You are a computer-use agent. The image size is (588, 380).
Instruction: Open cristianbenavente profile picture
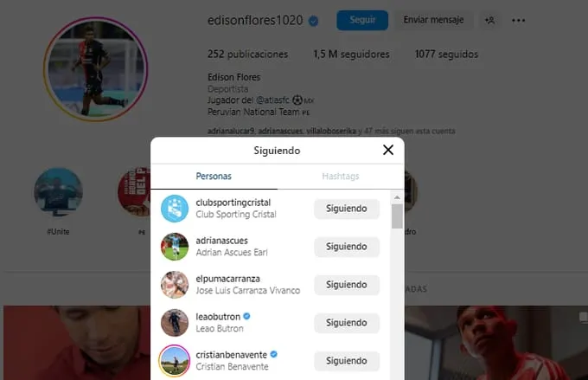175,360
